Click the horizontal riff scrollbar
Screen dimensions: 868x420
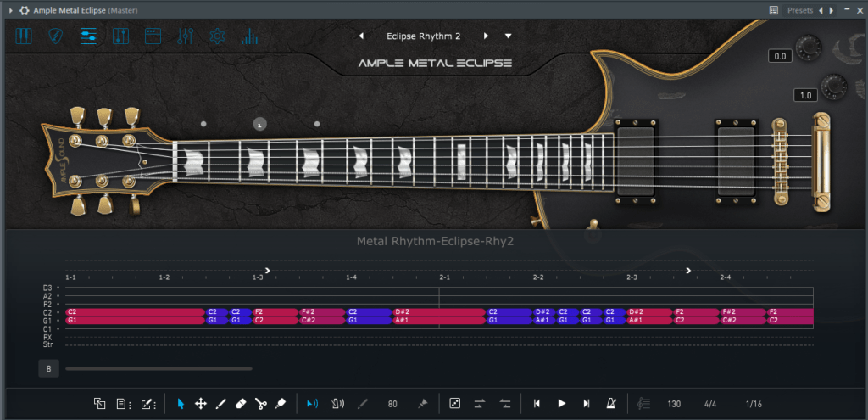pos(159,368)
